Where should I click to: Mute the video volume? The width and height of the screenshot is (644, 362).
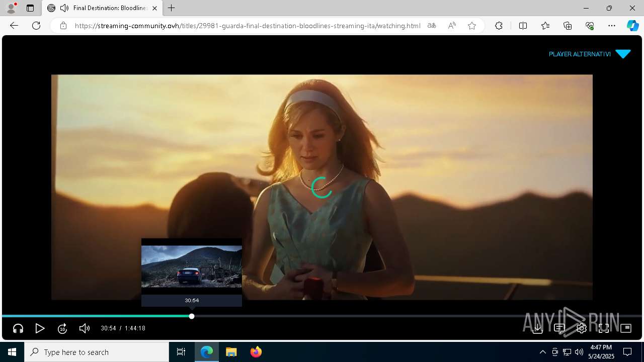85,328
